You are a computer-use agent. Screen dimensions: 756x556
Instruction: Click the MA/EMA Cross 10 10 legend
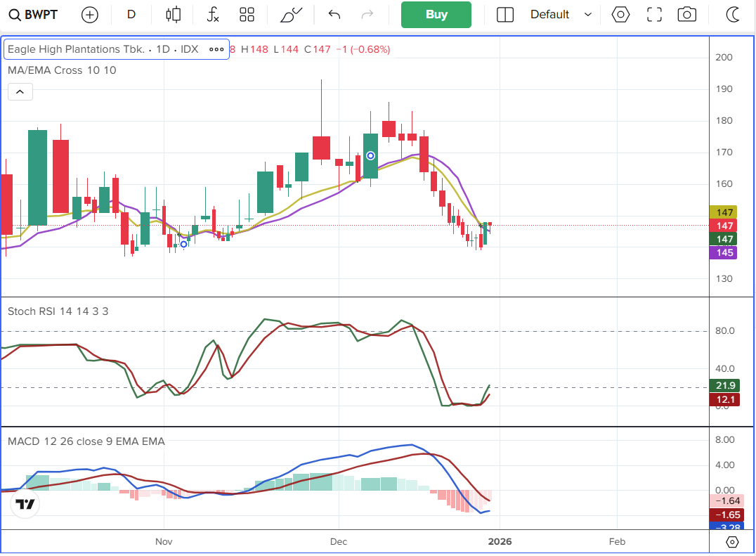(x=62, y=70)
